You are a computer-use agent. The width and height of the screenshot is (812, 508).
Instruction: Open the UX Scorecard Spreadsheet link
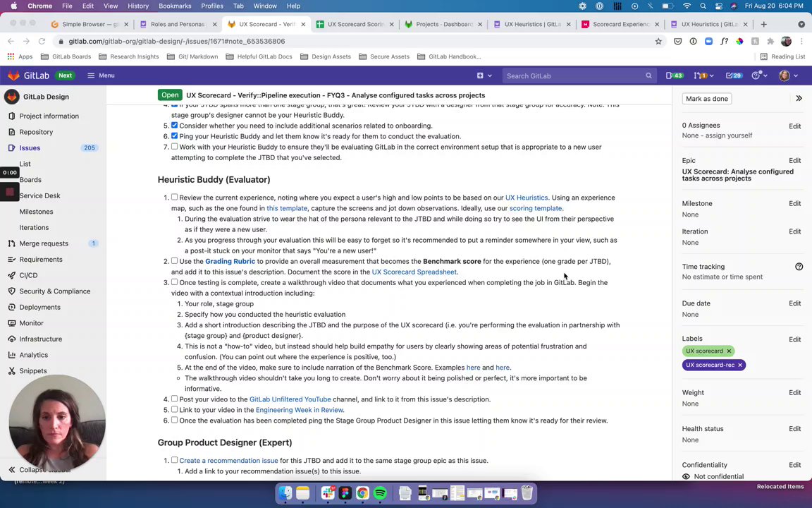pyautogui.click(x=414, y=272)
